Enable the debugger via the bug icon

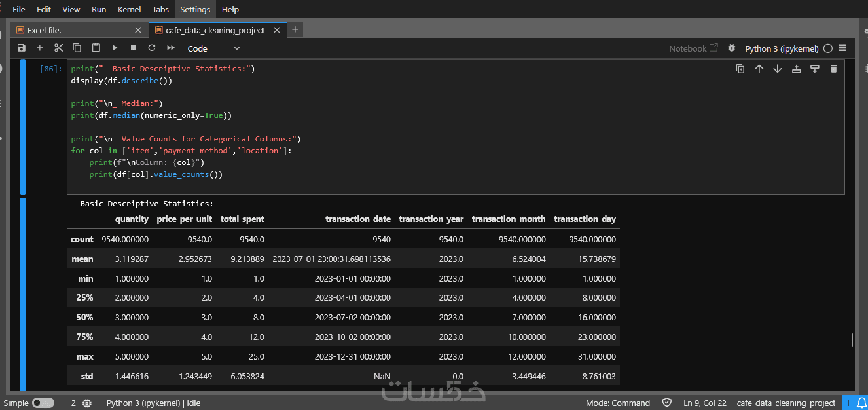coord(731,48)
